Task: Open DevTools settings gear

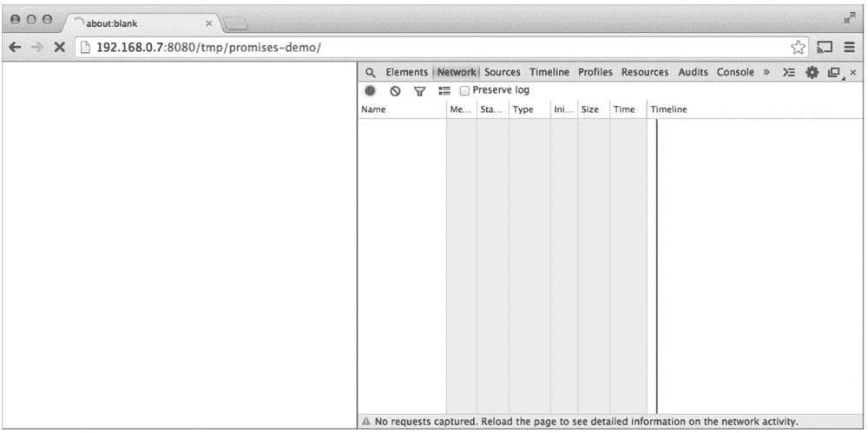Action: coord(812,73)
